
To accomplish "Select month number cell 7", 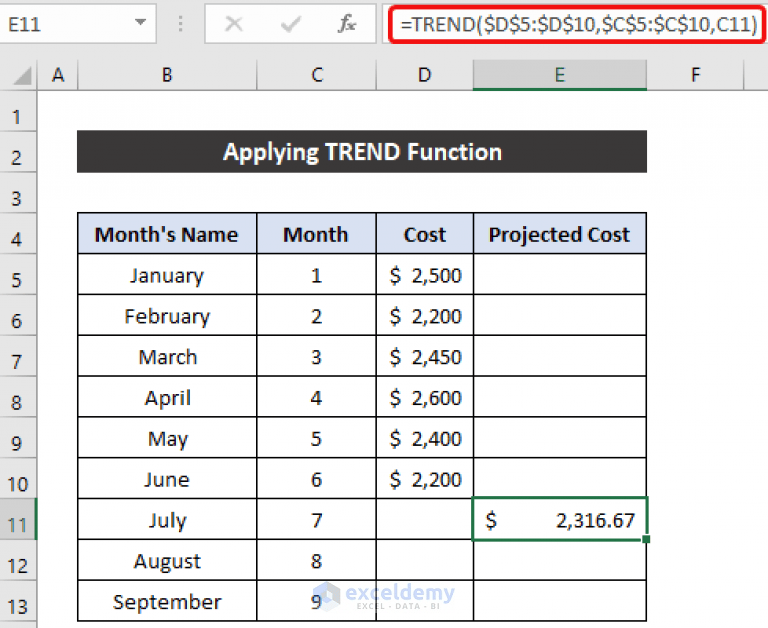I will pos(316,519).
